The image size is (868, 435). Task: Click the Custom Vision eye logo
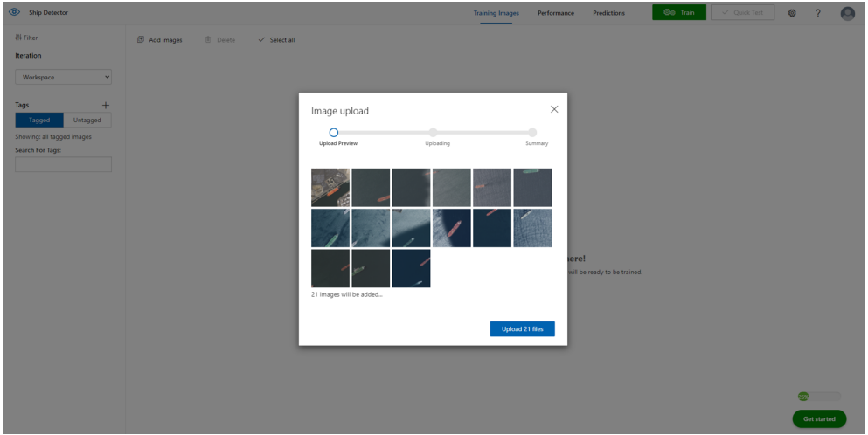pos(14,12)
